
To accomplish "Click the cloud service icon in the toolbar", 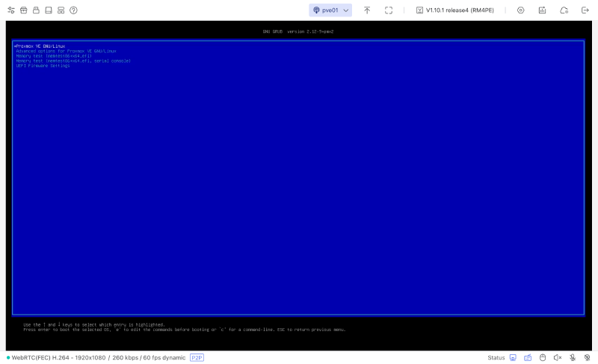I will point(564,10).
